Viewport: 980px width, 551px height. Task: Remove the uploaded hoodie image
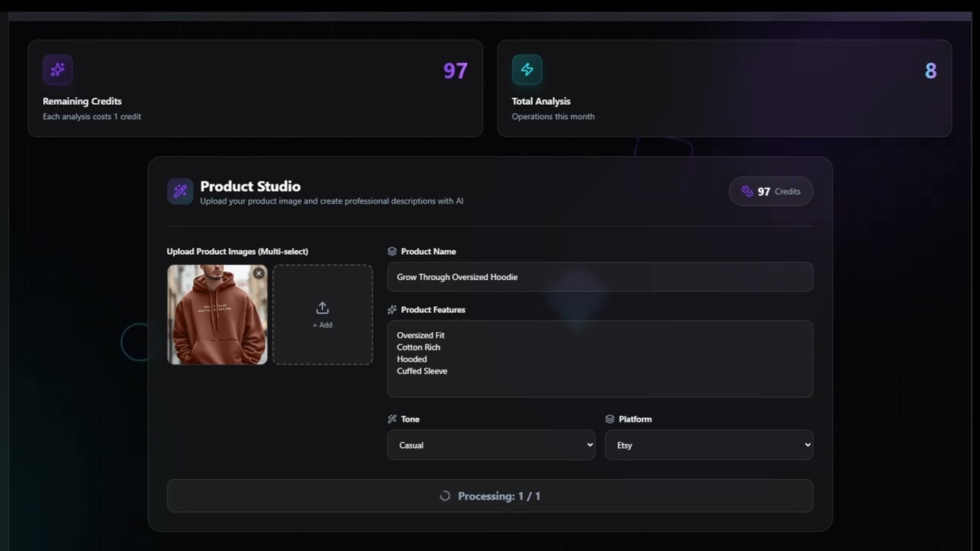(259, 273)
